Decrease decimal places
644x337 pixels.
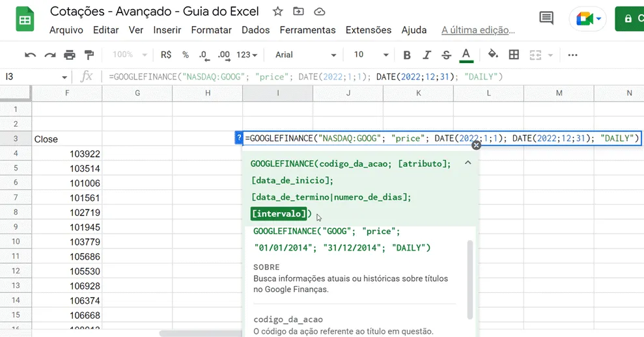(x=204, y=55)
